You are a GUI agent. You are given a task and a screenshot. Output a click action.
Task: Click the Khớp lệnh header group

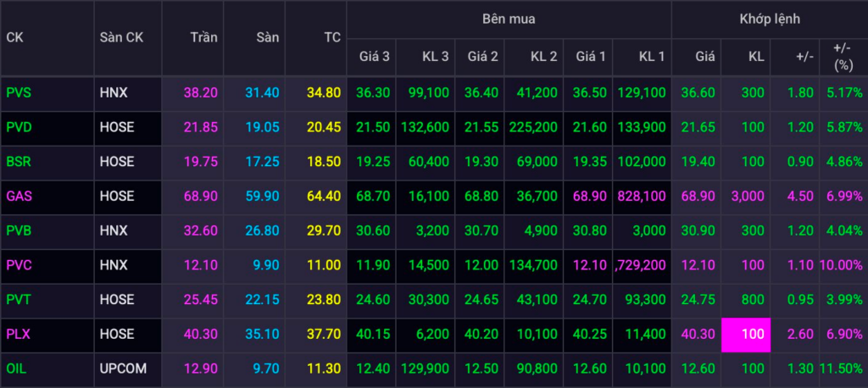pyautogui.click(x=769, y=19)
